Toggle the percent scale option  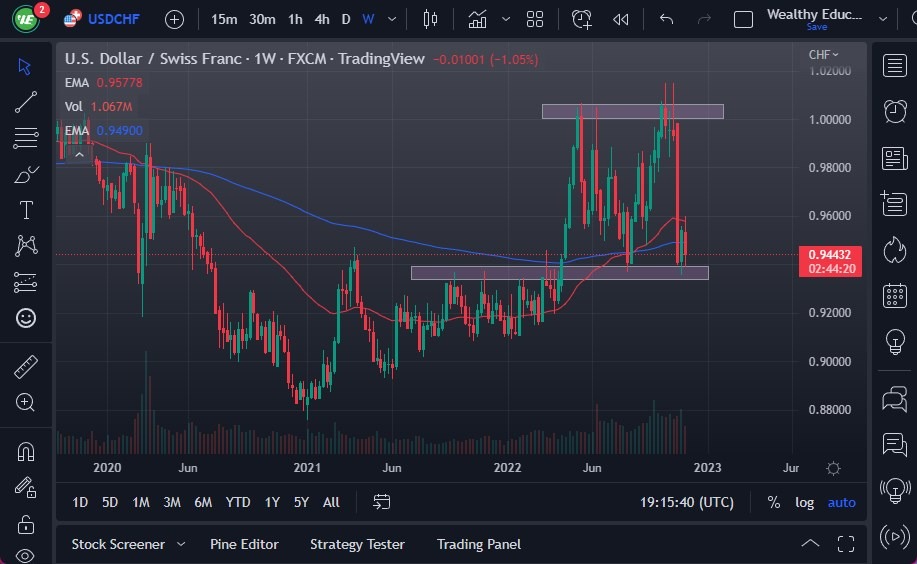tap(773, 502)
